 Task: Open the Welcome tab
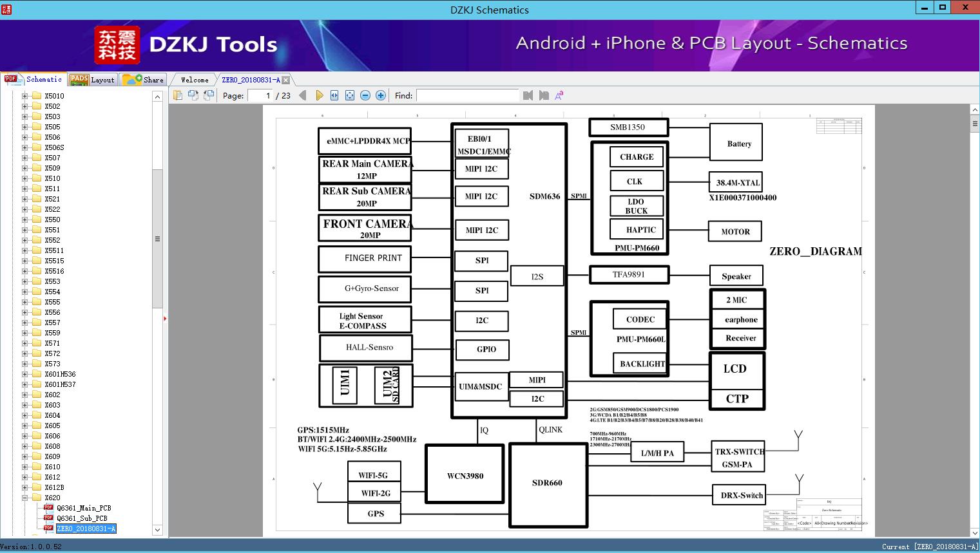coord(195,80)
